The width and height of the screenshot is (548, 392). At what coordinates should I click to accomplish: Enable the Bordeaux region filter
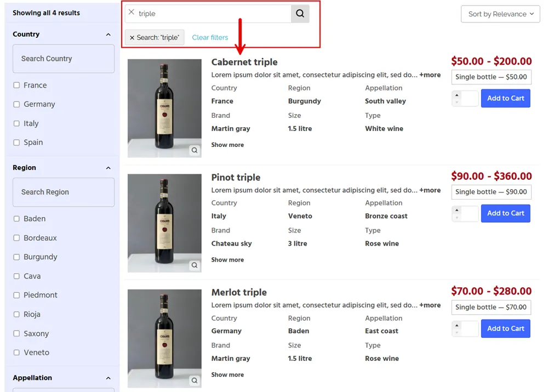(x=16, y=238)
